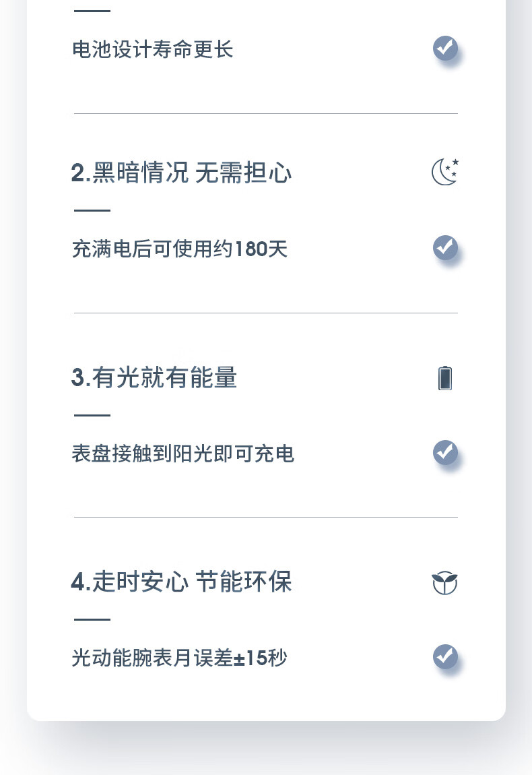Click the text 电池设计寿命更长
This screenshot has width=532, height=775.
tap(152, 49)
